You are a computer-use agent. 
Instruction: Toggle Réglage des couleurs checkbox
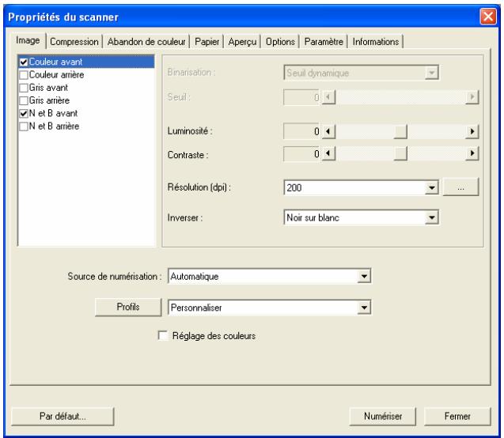163,335
